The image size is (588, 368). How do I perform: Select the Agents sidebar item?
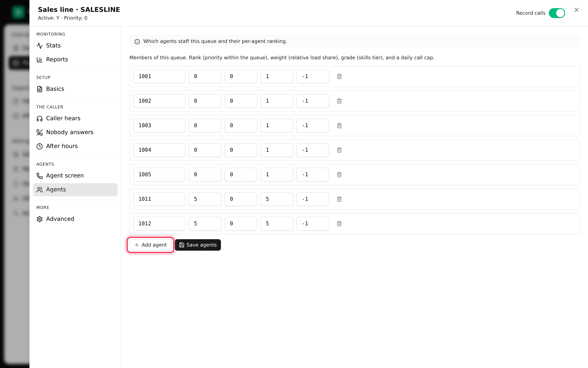pos(75,189)
